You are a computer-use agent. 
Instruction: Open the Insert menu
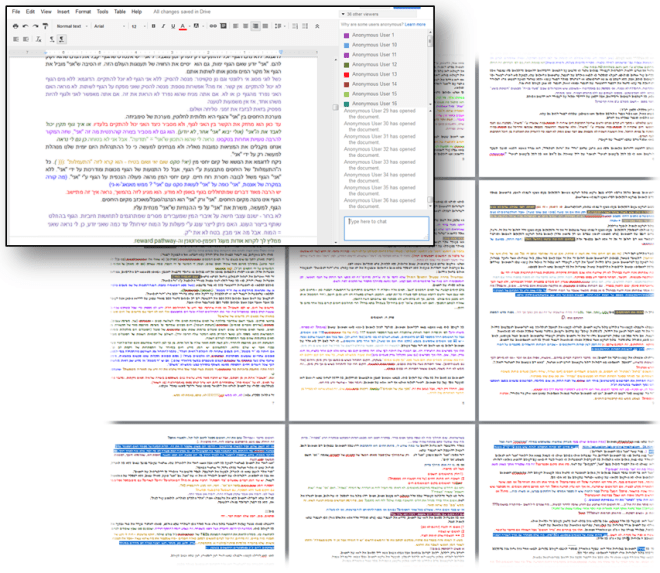tap(62, 11)
